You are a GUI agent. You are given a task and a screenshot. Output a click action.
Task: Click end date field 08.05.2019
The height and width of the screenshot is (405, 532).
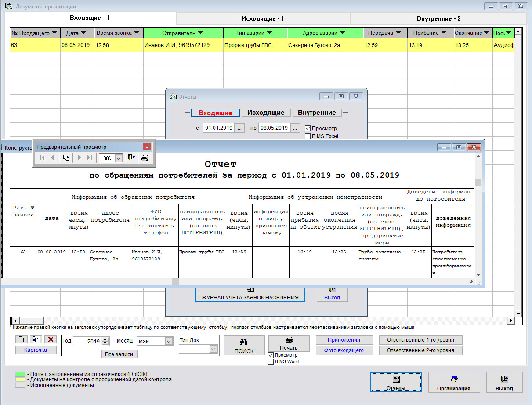(x=274, y=128)
